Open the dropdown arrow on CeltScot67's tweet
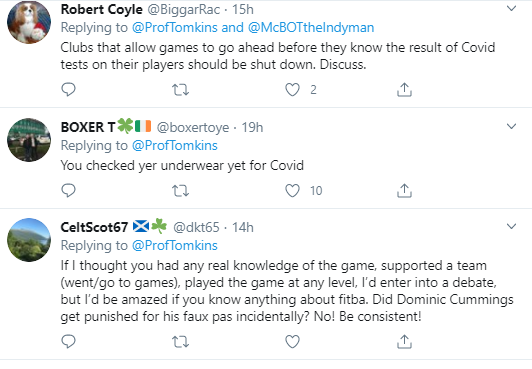532x369 pixels. [x=511, y=226]
